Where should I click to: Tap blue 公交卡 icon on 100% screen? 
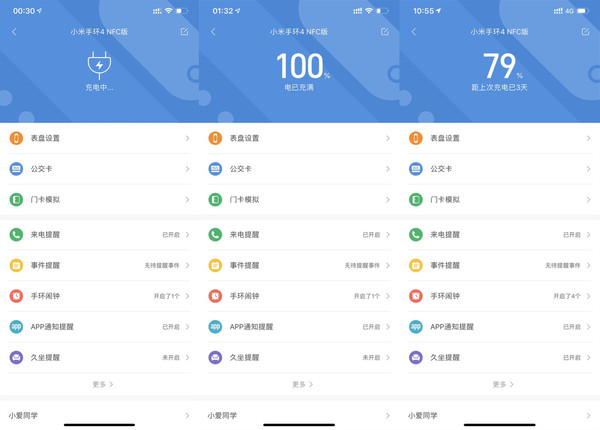click(215, 169)
